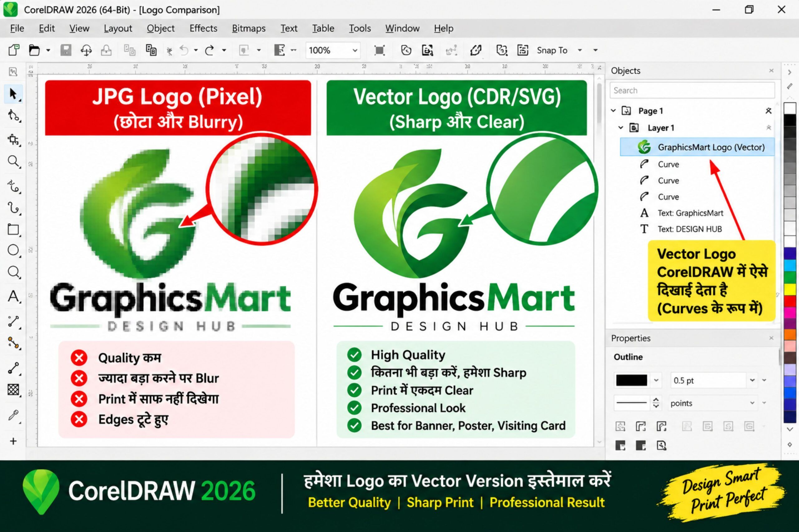Open the Open-file dropdown arrow
The width and height of the screenshot is (799, 532).
click(48, 50)
